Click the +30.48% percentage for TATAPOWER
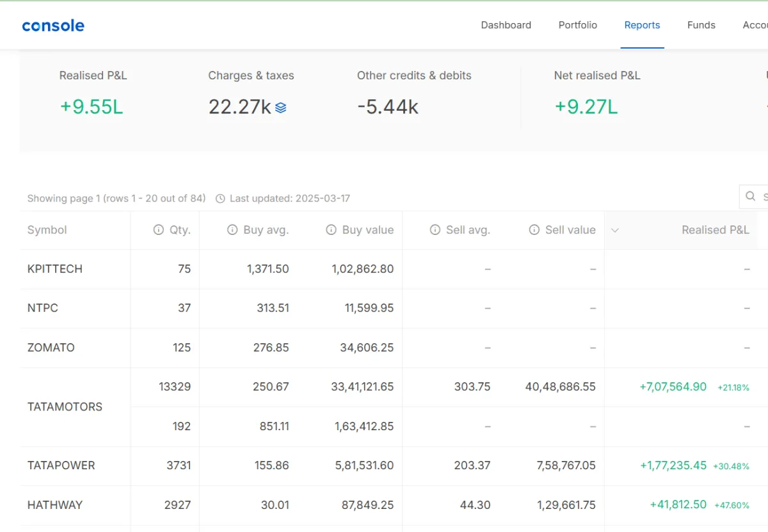Image resolution: width=768 pixels, height=532 pixels. point(731,466)
